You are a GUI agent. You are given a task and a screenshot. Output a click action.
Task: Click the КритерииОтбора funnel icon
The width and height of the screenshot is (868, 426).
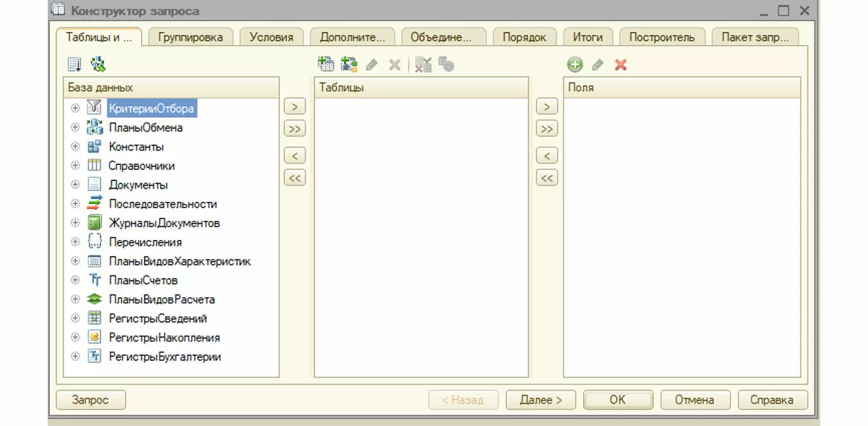(x=94, y=108)
